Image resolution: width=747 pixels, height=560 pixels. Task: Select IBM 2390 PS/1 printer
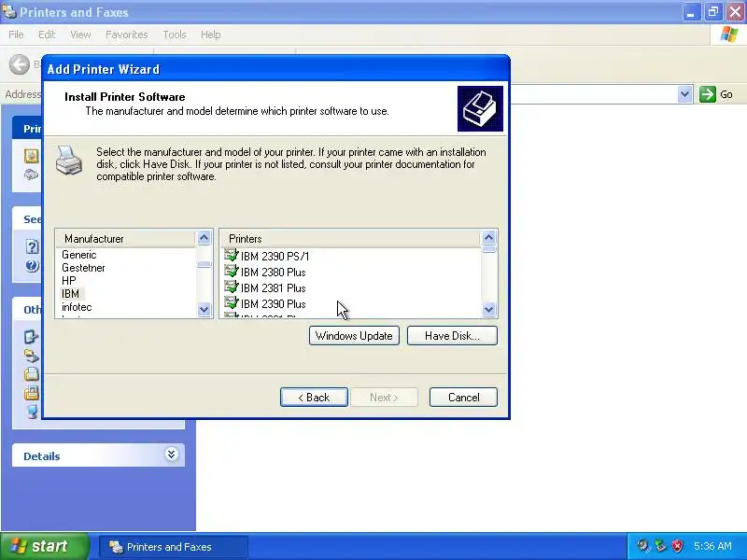(x=275, y=256)
